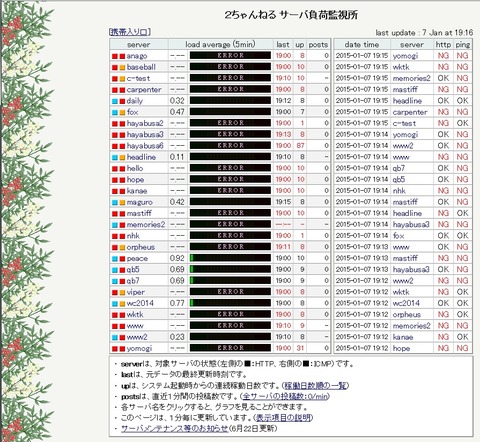This screenshot has width=480, height=442.
Task: Click the wc2014 load average bar
Action: [230, 303]
